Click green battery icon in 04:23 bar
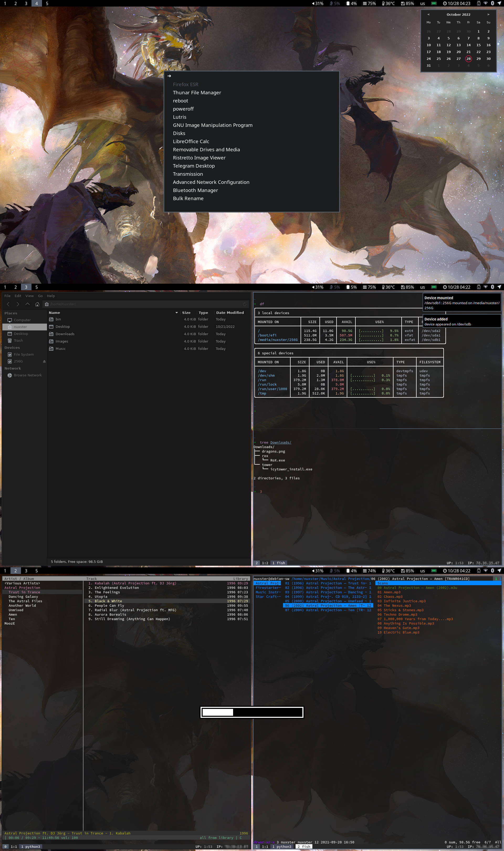The image size is (504, 851). [434, 3]
